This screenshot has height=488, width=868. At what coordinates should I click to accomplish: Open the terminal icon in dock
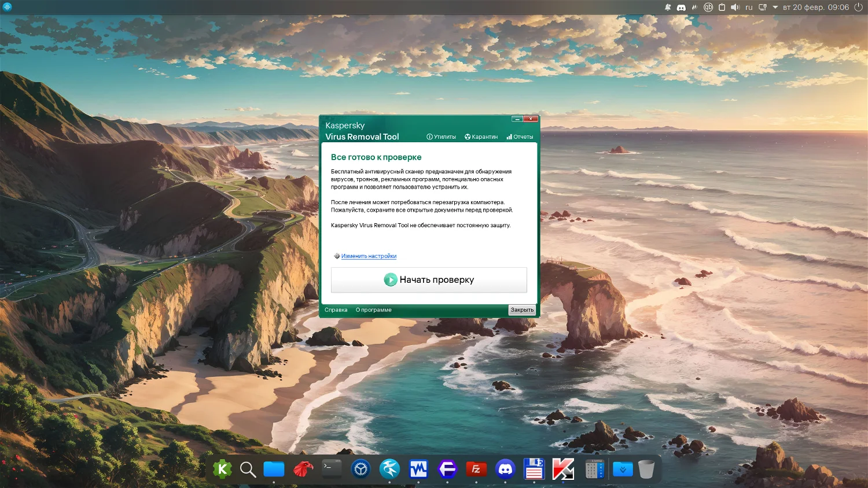point(332,468)
